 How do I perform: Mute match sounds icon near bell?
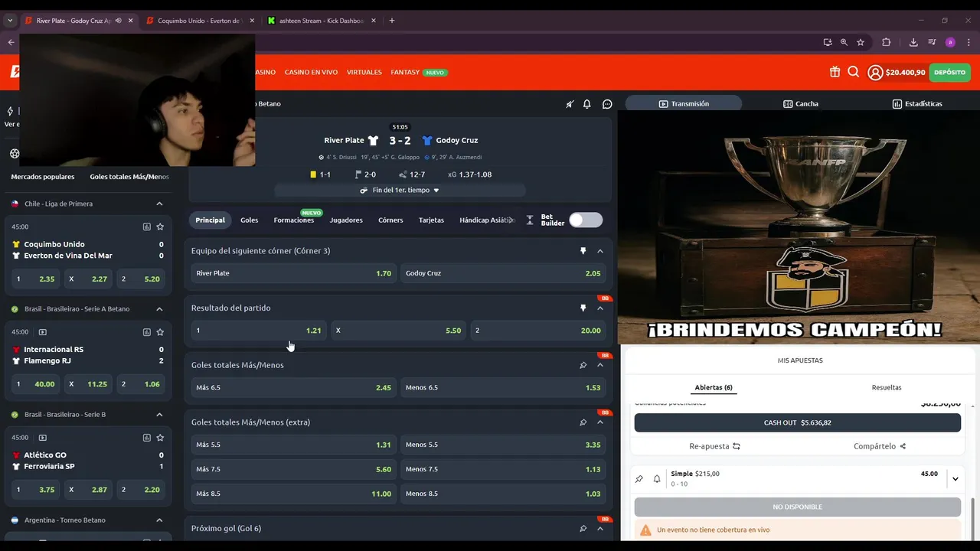(x=570, y=104)
